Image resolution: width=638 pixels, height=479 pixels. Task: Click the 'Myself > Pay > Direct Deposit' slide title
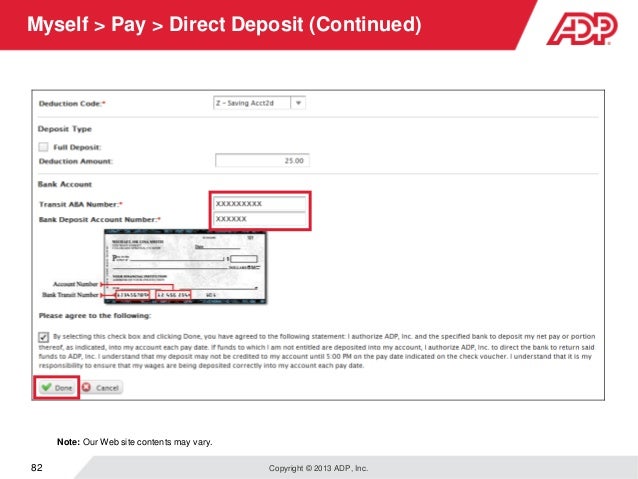[x=224, y=24]
